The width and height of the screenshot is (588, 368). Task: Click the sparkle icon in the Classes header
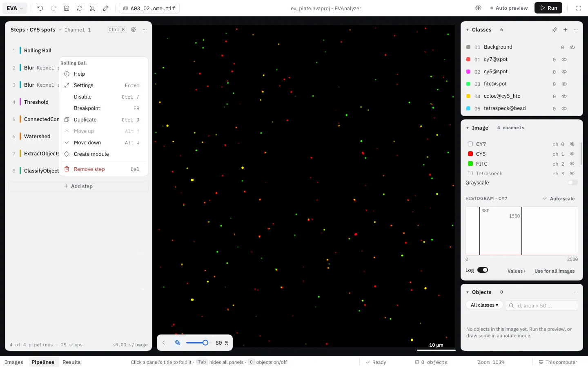[x=555, y=30]
